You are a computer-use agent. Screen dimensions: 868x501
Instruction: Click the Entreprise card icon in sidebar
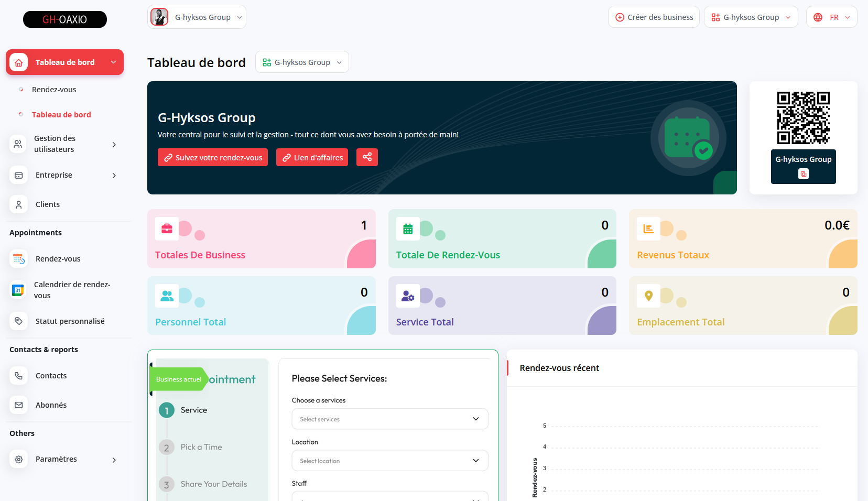pos(18,175)
